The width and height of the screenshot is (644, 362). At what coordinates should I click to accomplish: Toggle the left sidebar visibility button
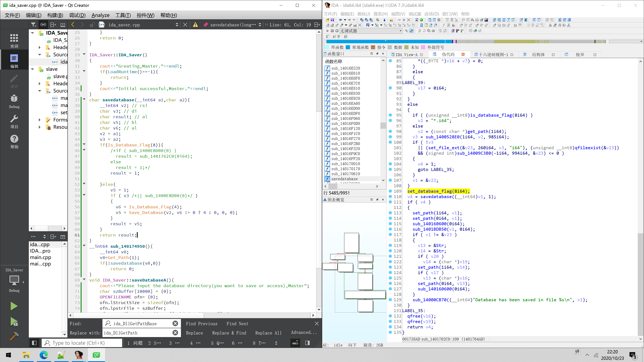(x=34, y=343)
